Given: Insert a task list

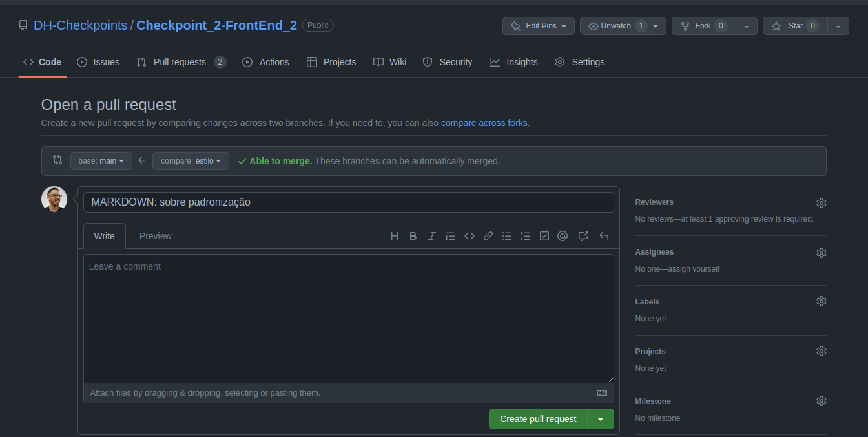Looking at the screenshot, I should coord(544,236).
